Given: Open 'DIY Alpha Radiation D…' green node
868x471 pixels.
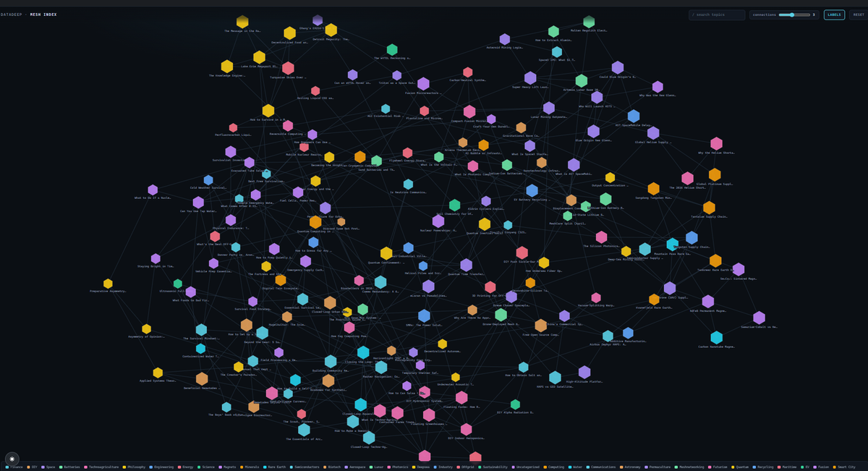Looking at the screenshot, I should (515, 404).
